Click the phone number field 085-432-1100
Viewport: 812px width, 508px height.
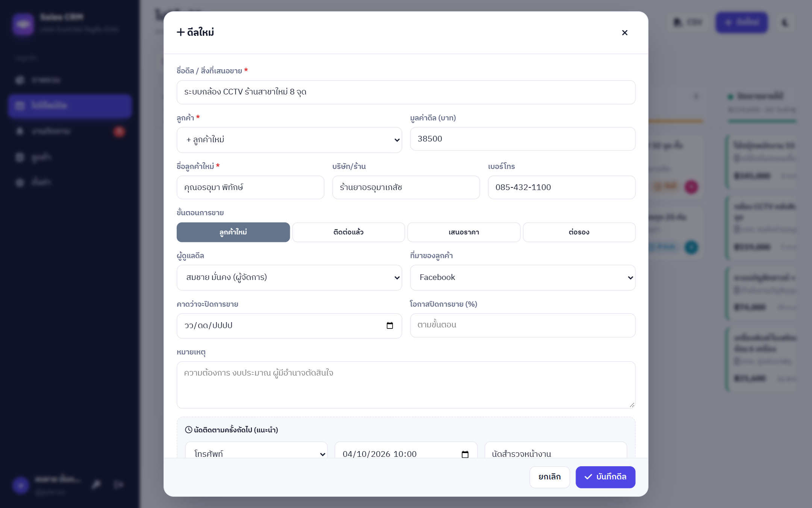click(x=562, y=187)
